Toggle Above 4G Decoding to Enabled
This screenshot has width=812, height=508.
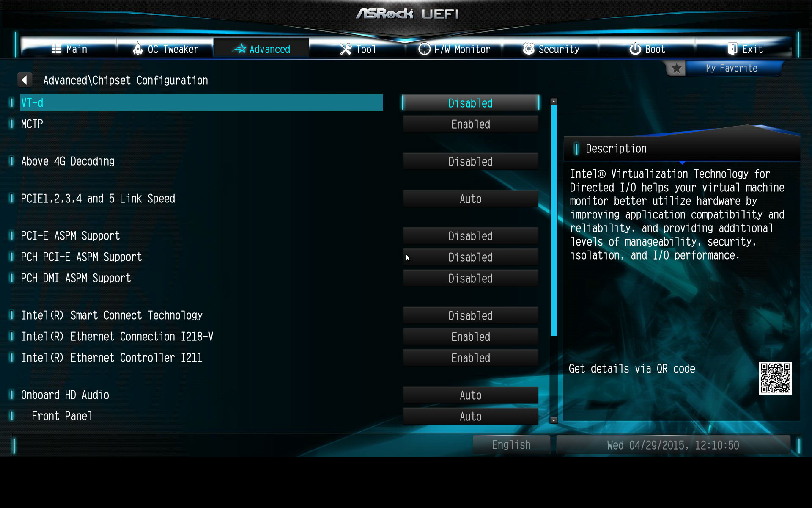coord(471,162)
